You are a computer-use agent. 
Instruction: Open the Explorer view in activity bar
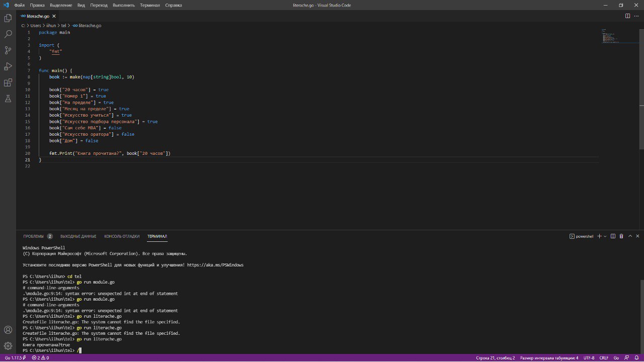[x=8, y=18]
